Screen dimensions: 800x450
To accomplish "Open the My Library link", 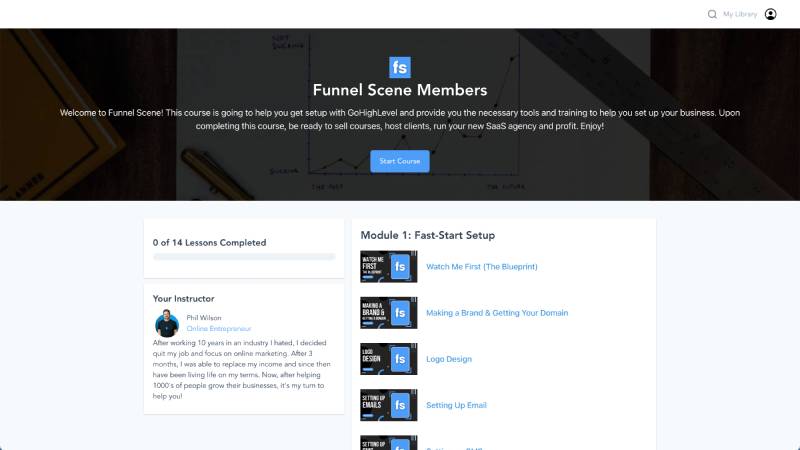I will click(740, 14).
